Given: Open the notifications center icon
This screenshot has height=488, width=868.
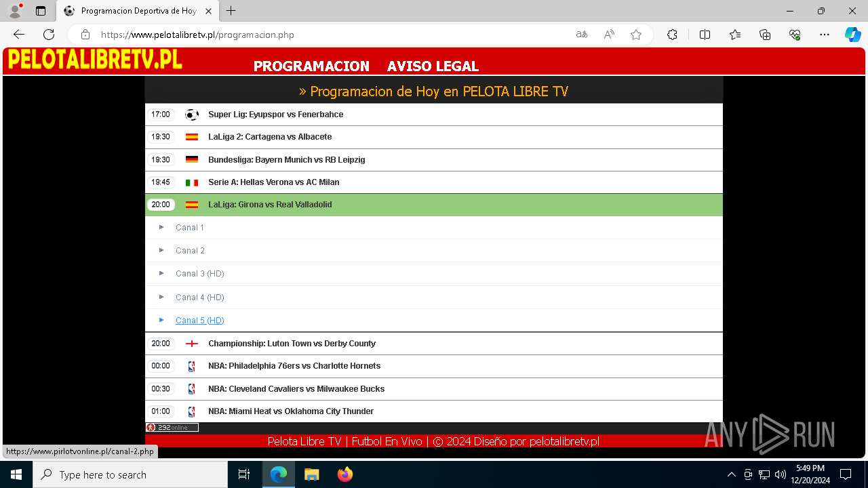Looking at the screenshot, I should coord(846,474).
